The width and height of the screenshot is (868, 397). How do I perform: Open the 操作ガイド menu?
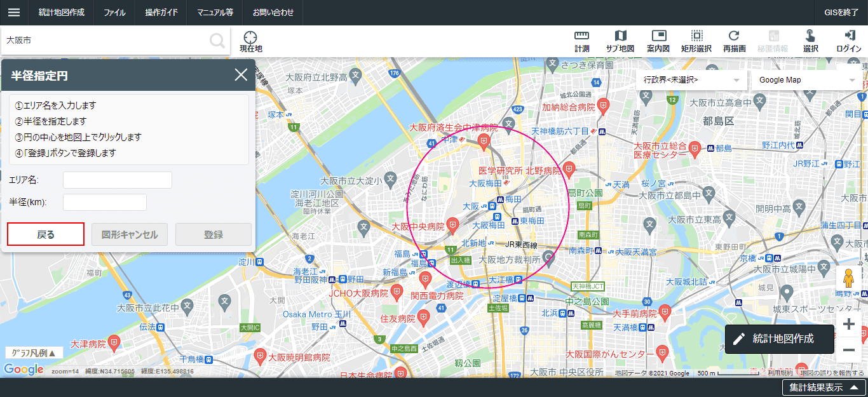pyautogui.click(x=161, y=13)
